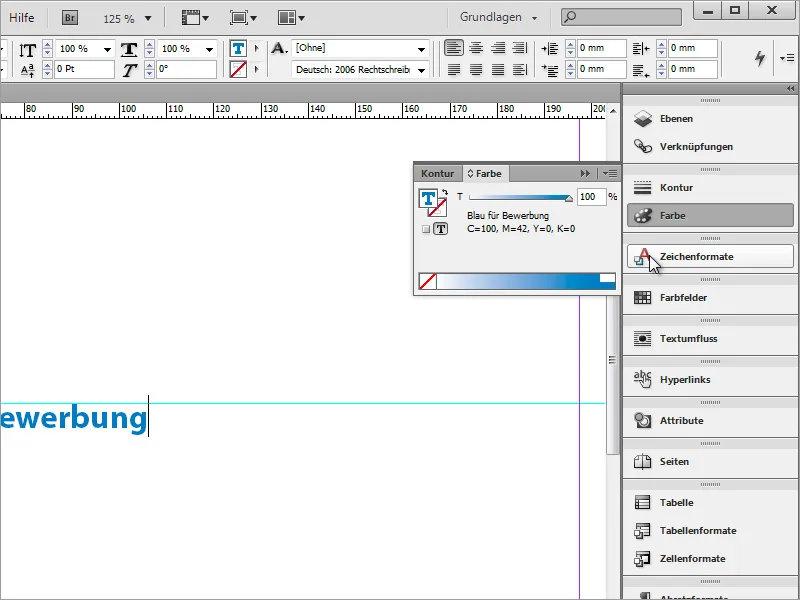The height and width of the screenshot is (600, 800).
Task: Select the stroke none icon in control bar
Action: 238,69
